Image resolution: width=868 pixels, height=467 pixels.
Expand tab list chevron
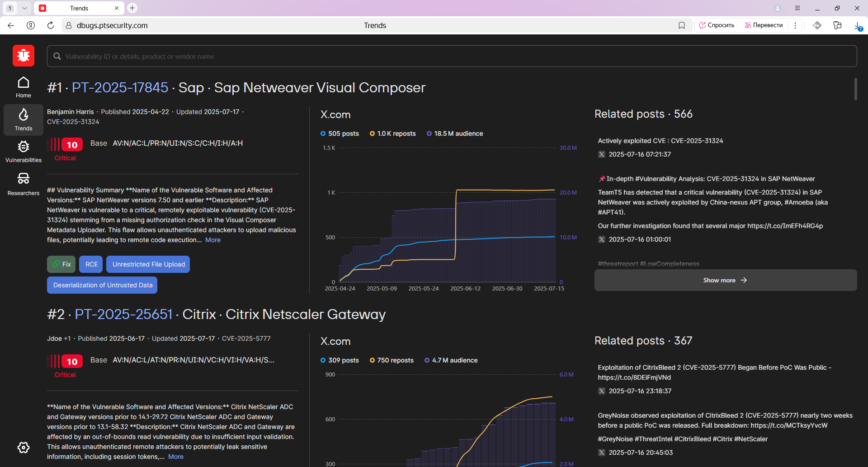[24, 8]
